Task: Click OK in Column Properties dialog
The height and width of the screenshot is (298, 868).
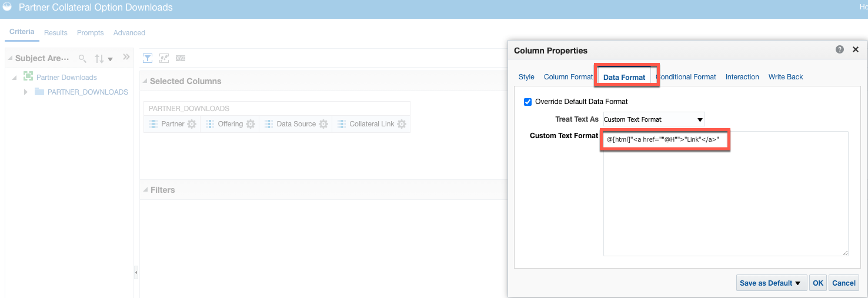Action: click(818, 283)
